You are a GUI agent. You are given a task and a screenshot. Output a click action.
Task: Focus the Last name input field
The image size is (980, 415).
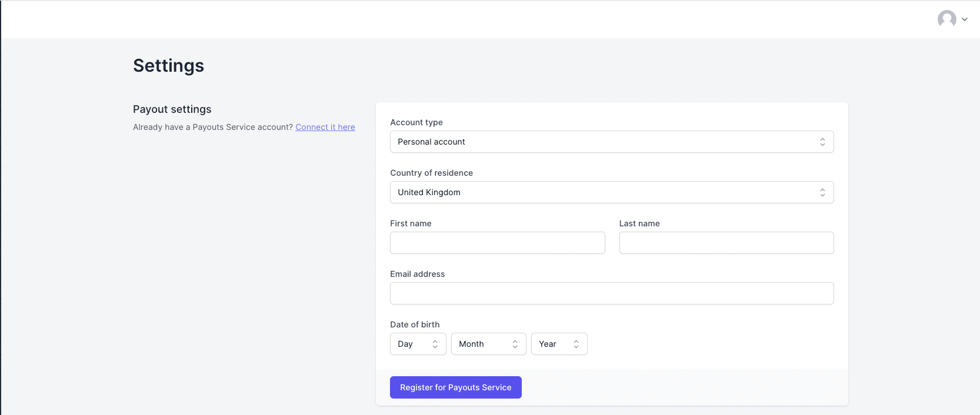(x=726, y=243)
